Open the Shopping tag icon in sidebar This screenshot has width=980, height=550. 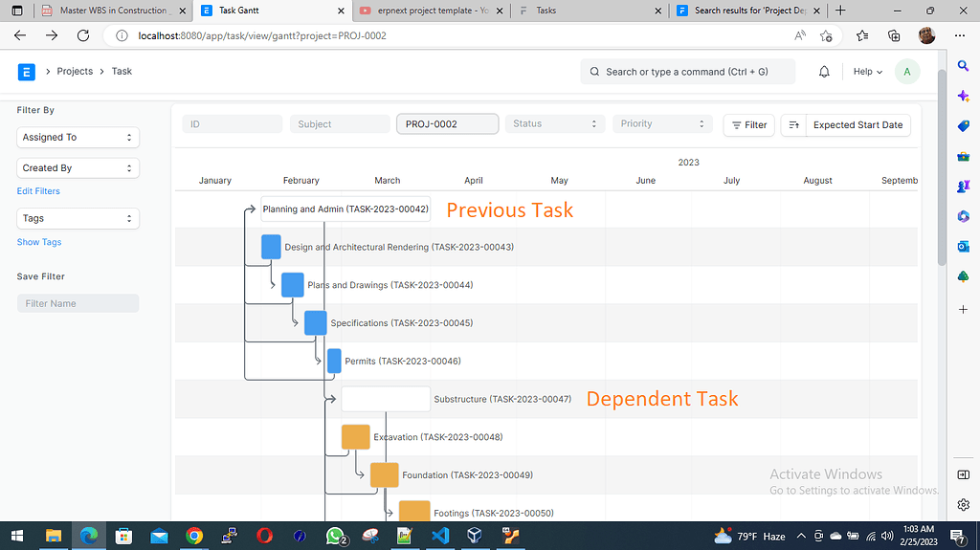point(963,126)
